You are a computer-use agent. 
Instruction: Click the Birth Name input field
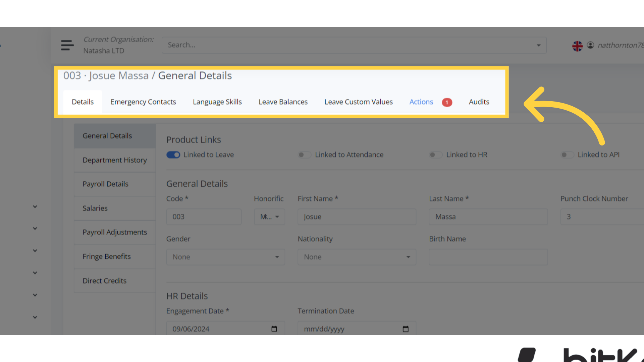(x=488, y=257)
